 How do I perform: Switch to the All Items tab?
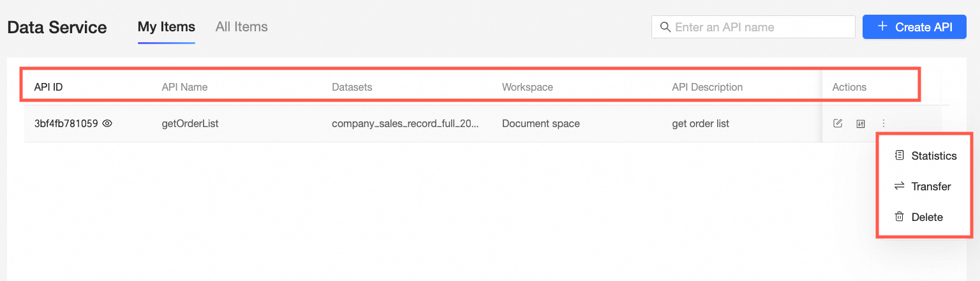pos(241,27)
